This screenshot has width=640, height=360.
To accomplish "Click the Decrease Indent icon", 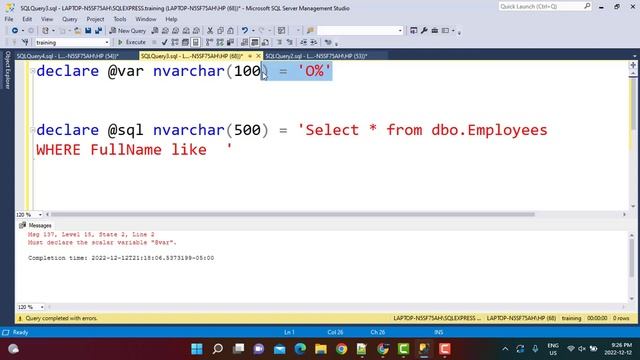I will (303, 42).
